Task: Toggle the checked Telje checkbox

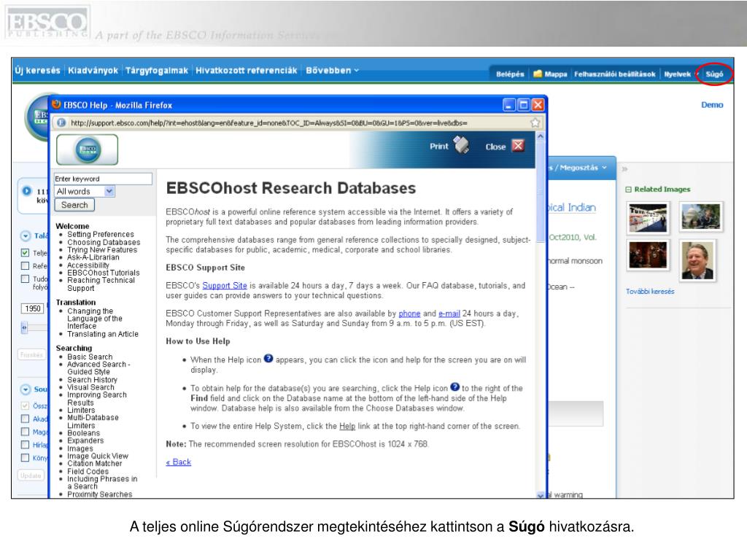Action: point(26,252)
